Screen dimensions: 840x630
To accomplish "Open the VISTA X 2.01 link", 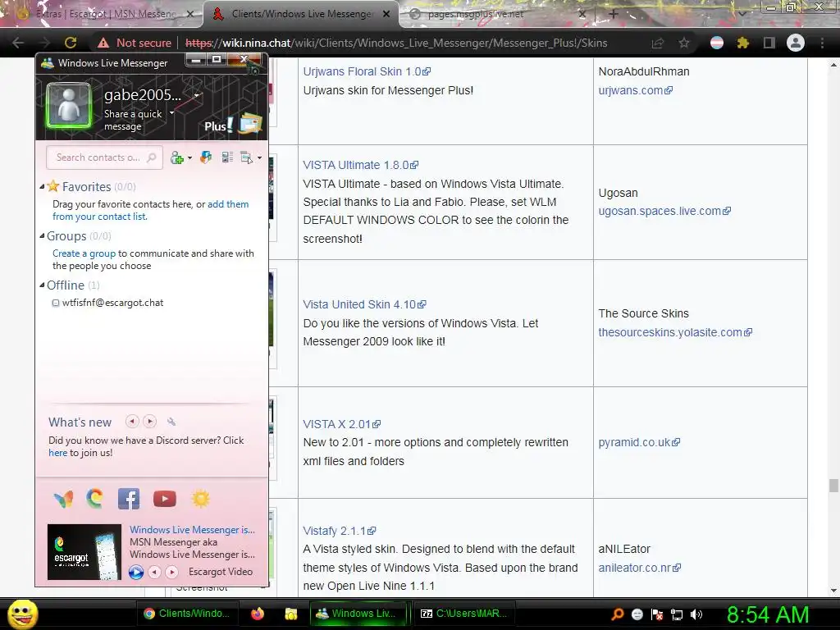I will tap(342, 424).
